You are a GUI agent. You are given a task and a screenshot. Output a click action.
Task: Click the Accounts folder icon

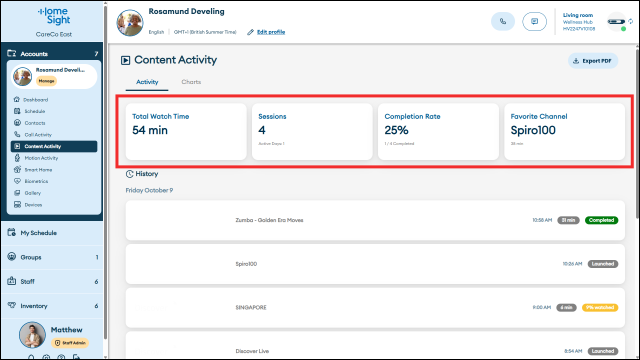coord(11,53)
